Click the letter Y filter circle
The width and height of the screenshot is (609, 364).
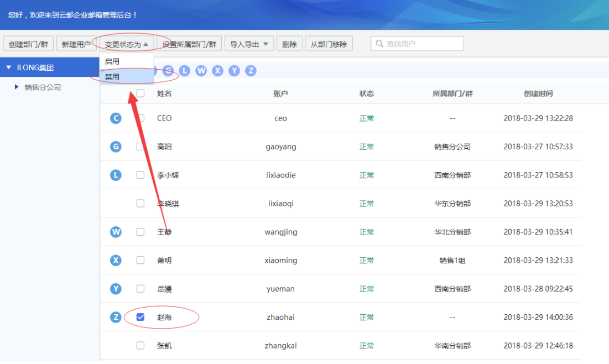click(x=234, y=71)
